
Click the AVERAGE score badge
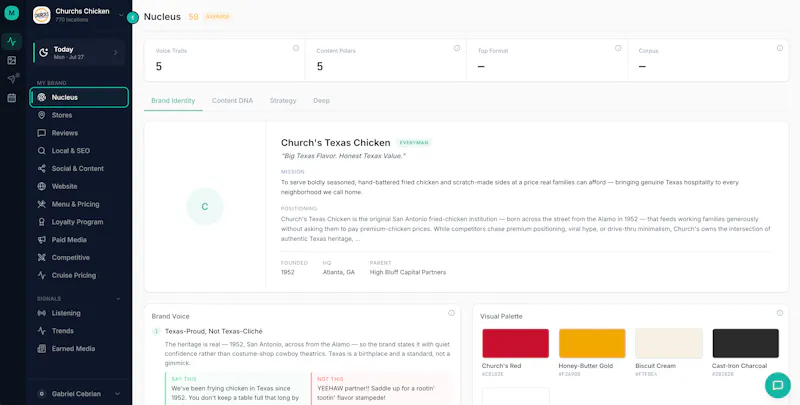pyautogui.click(x=217, y=17)
